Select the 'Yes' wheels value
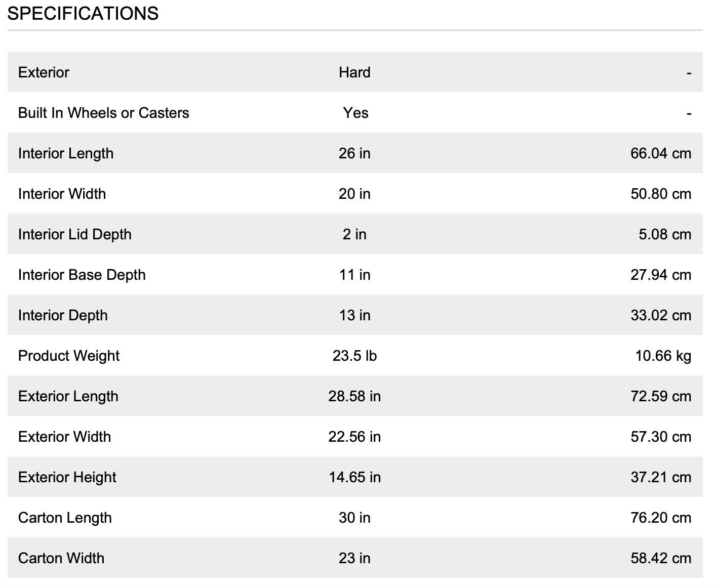 point(355,113)
